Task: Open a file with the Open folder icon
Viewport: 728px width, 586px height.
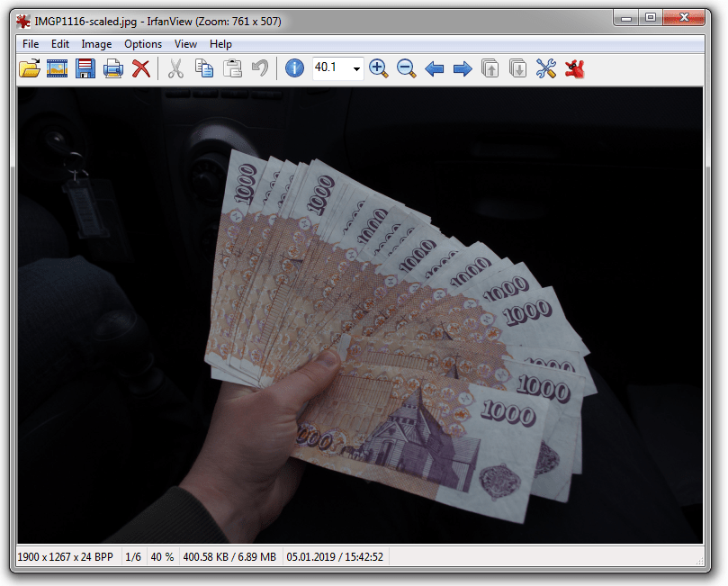Action: (x=30, y=68)
